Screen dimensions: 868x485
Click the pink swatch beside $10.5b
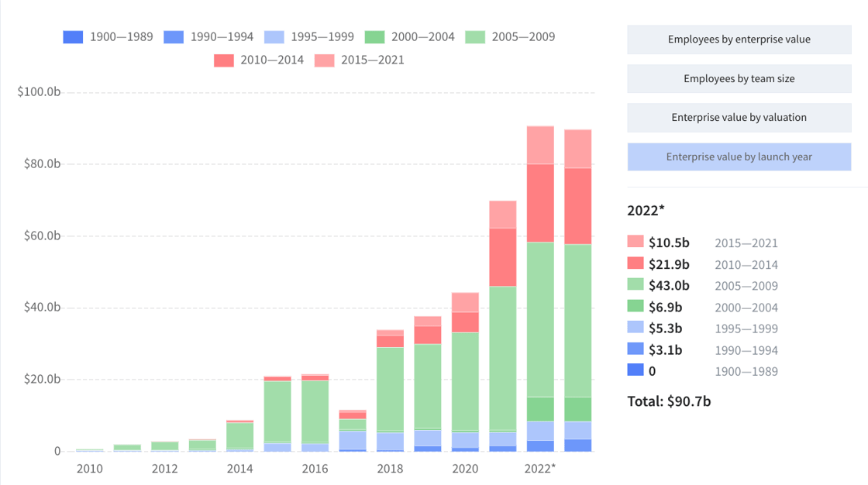(x=635, y=242)
